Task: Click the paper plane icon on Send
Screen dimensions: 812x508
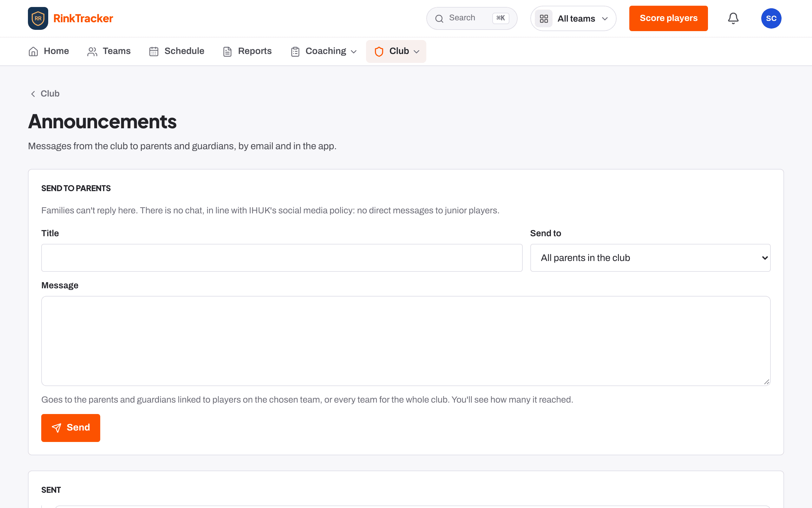Action: 56,428
